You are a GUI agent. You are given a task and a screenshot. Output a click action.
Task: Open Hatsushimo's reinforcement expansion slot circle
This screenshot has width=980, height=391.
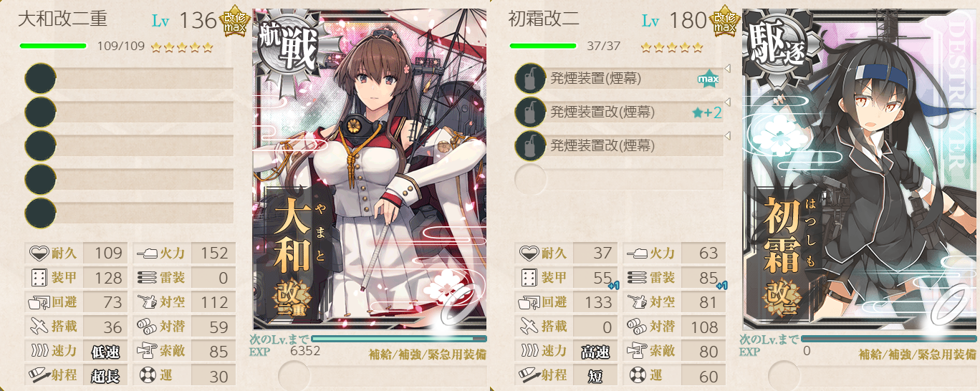tap(783, 375)
